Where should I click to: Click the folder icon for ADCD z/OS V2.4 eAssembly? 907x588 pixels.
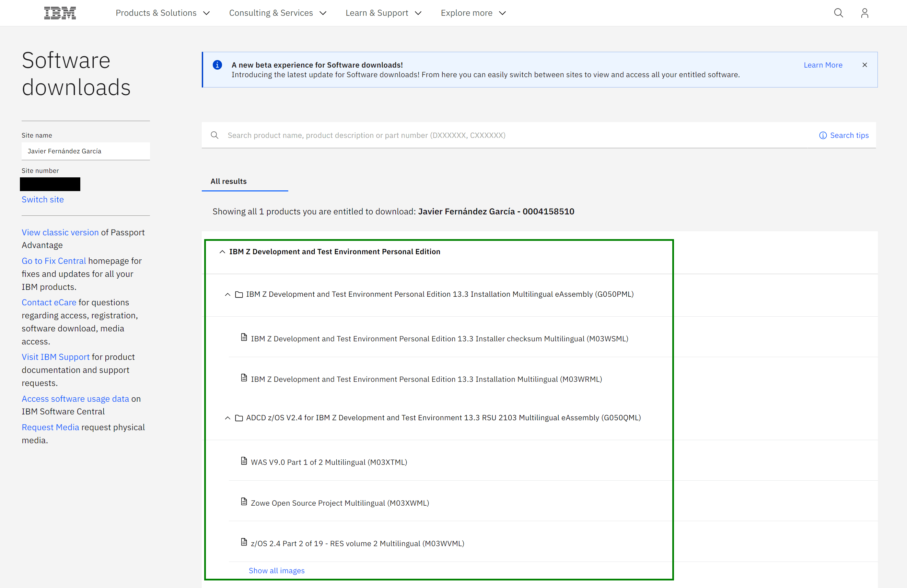click(x=239, y=418)
